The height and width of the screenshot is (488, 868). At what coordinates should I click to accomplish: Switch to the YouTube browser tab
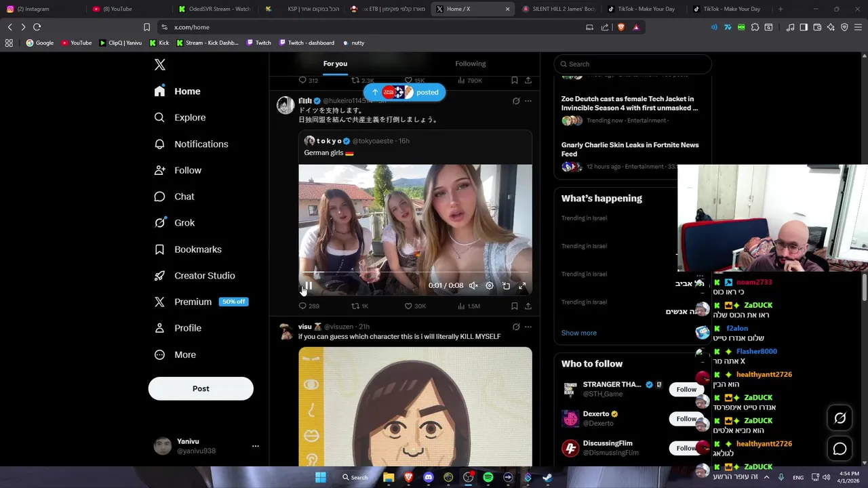pyautogui.click(x=129, y=9)
